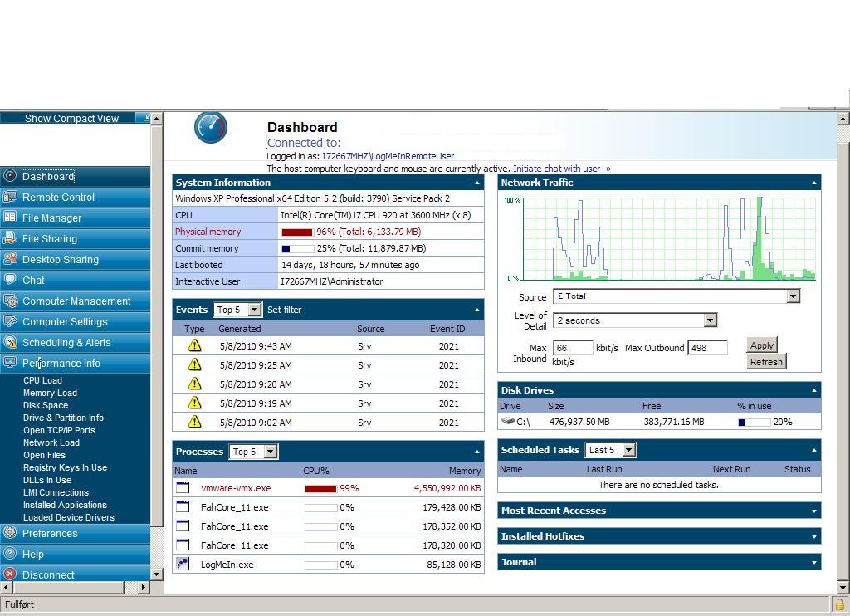Click the Dashboard gauge icon
The image size is (850, 616).
pos(211,128)
